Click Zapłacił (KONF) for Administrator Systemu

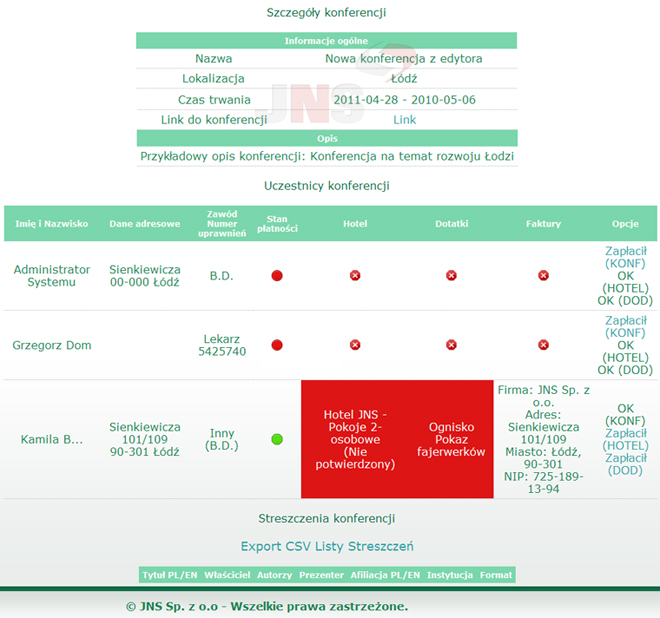point(625,257)
